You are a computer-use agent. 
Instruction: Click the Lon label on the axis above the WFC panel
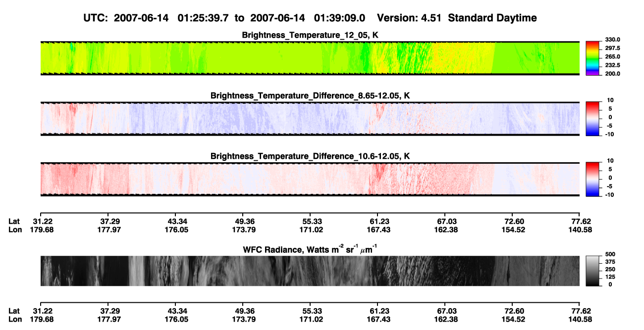(x=15, y=230)
